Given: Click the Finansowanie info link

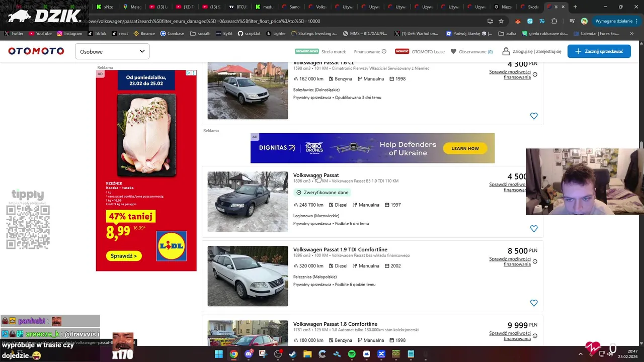Looking at the screenshot, I should pyautogui.click(x=370, y=51).
